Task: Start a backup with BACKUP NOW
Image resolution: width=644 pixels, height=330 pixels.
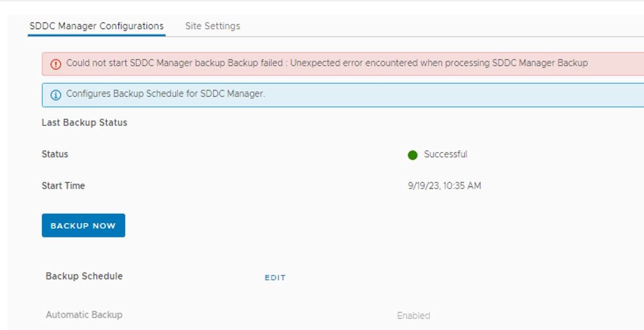Action: (x=84, y=225)
